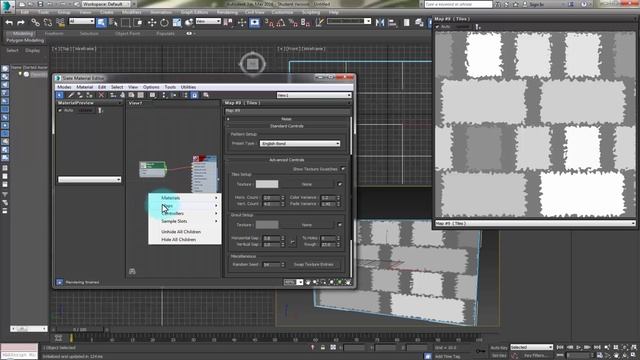
Task: Toggle the Auto Key button
Action: 499,348
